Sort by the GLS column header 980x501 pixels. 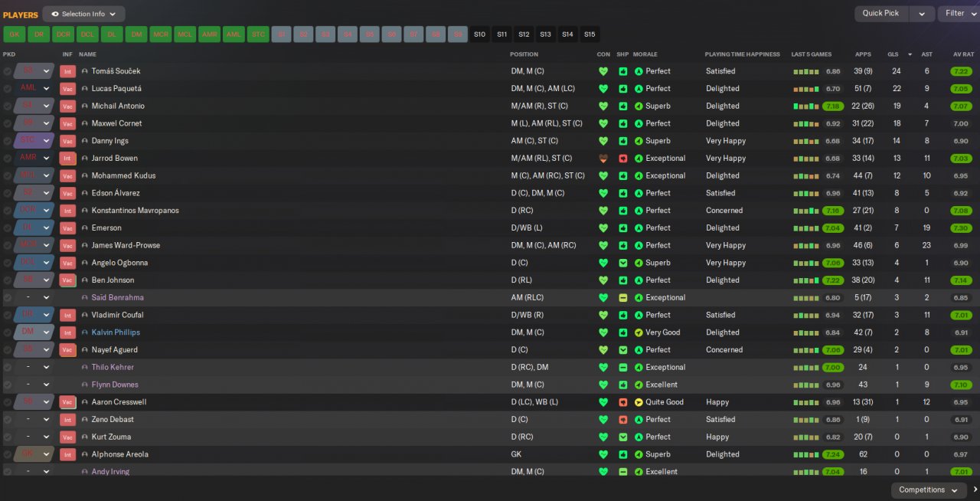tap(893, 54)
